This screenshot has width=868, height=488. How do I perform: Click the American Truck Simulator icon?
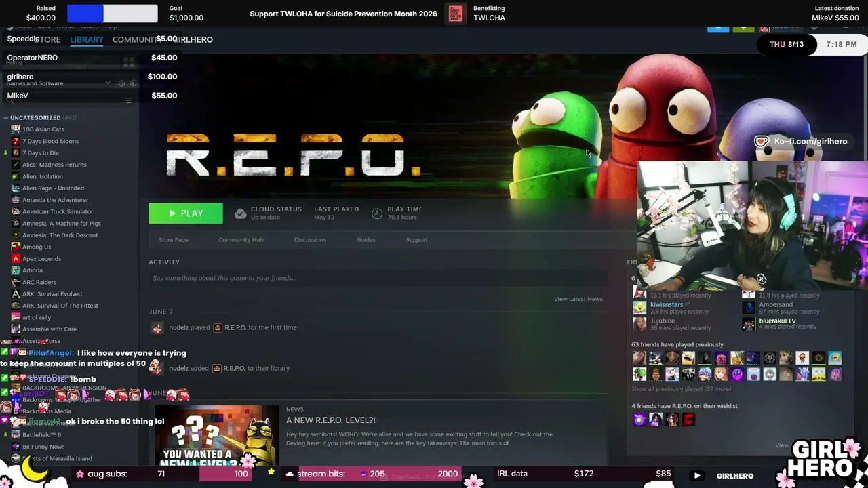pos(16,211)
